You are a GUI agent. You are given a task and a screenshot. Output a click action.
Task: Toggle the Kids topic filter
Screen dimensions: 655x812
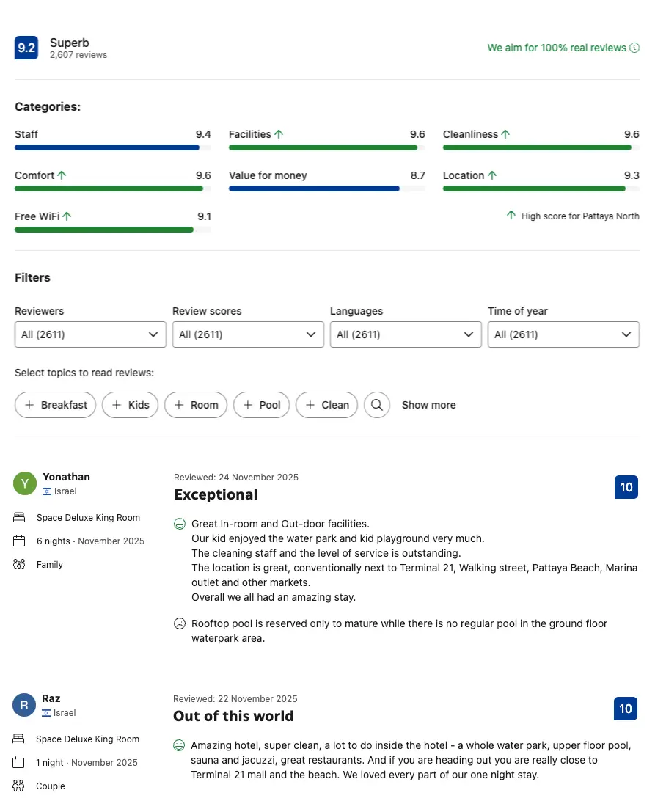130,405
